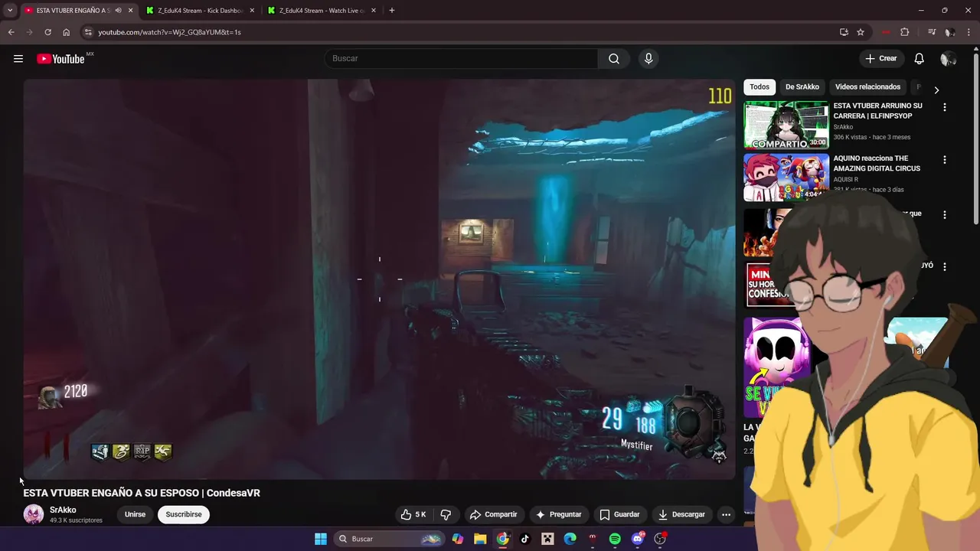Mute the playing YouTube tab speaker icon

click(x=118, y=11)
